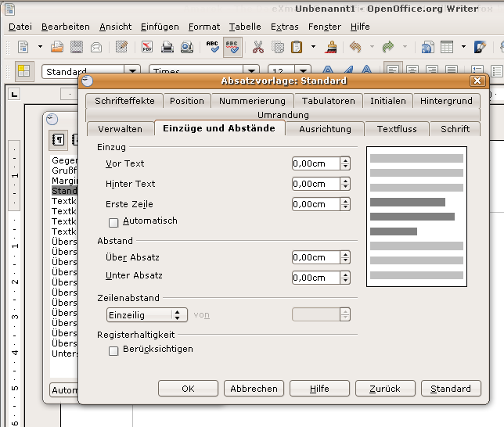504x427 pixels.
Task: Click the Cut scissors icon
Action: 257,47
